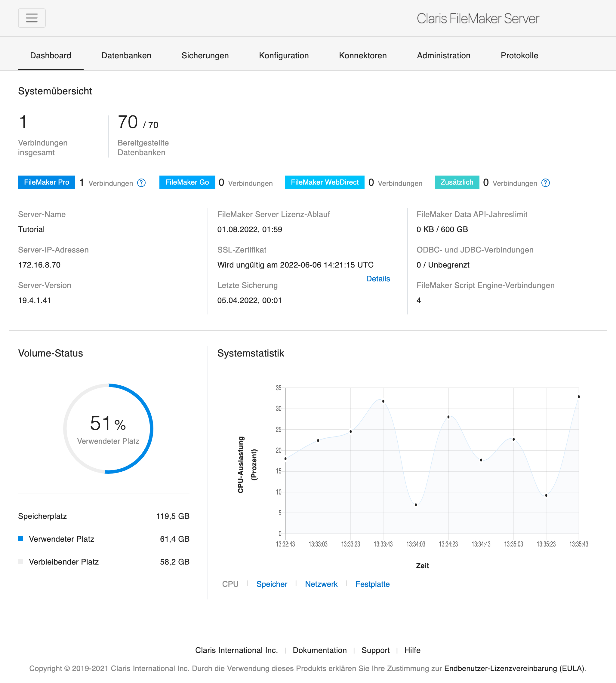Click the 70 / 70 hosted databases count
The image size is (616, 683).
[138, 122]
